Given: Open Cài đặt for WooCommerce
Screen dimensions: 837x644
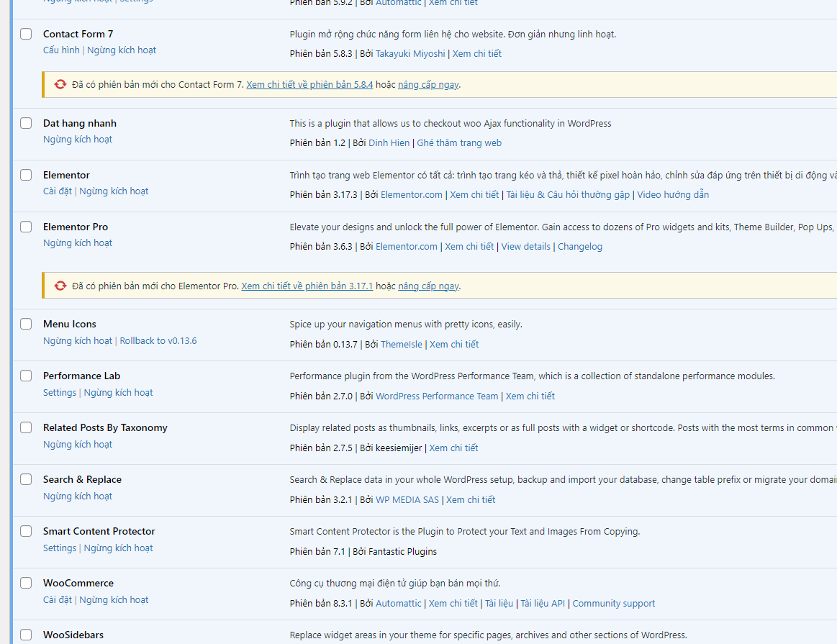Looking at the screenshot, I should tap(58, 599).
